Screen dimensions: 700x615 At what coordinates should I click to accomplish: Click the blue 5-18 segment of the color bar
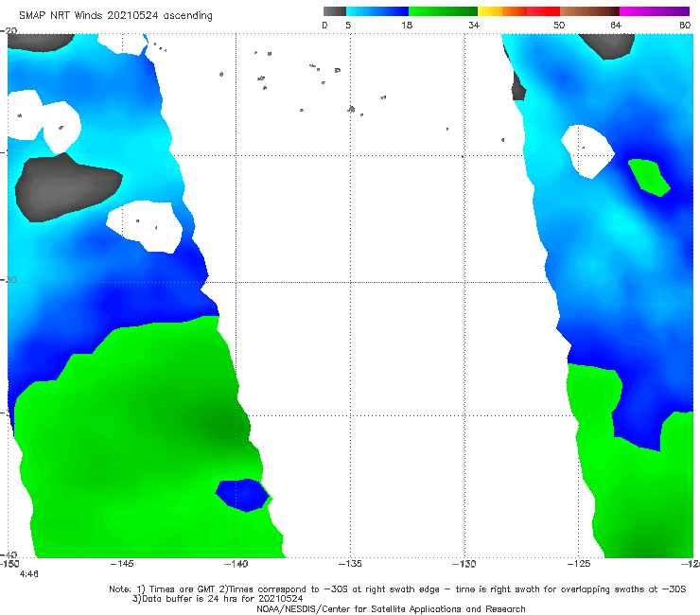click(377, 11)
